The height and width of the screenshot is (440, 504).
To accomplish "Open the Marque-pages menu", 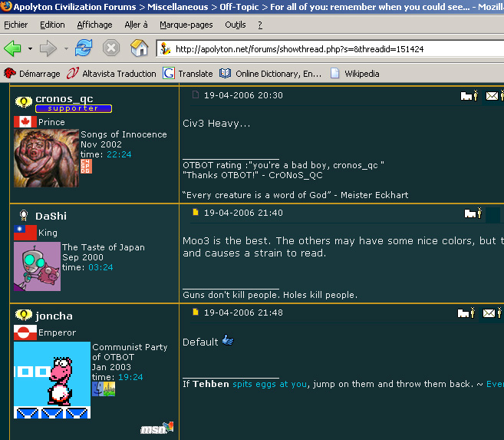I will (186, 25).
